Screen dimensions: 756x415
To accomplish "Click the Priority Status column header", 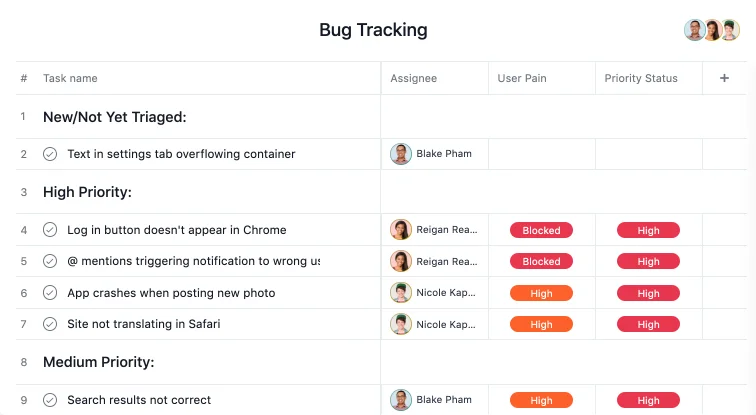I will coord(641,78).
